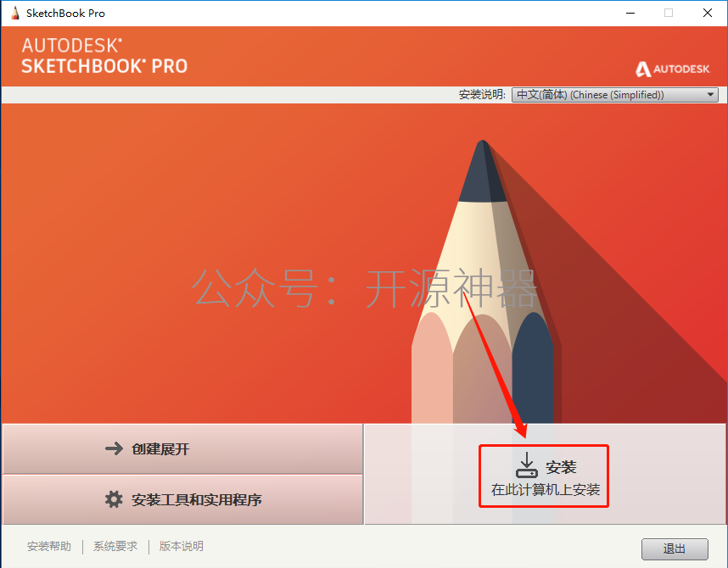Click the 退出 exit button
728x568 pixels.
tap(675, 549)
